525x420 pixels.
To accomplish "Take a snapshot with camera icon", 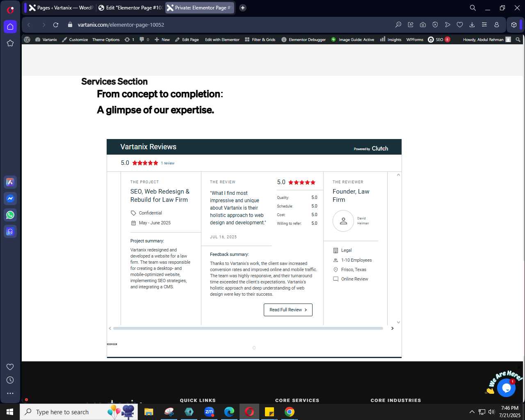I will coord(423,25).
